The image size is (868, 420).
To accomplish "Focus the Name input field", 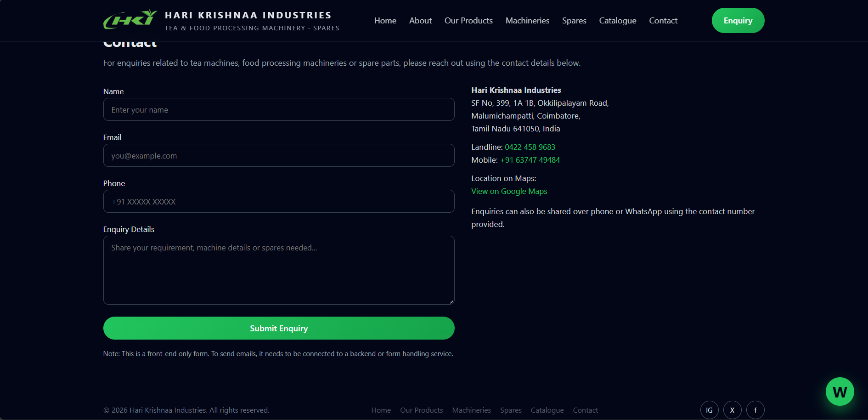I will click(279, 110).
